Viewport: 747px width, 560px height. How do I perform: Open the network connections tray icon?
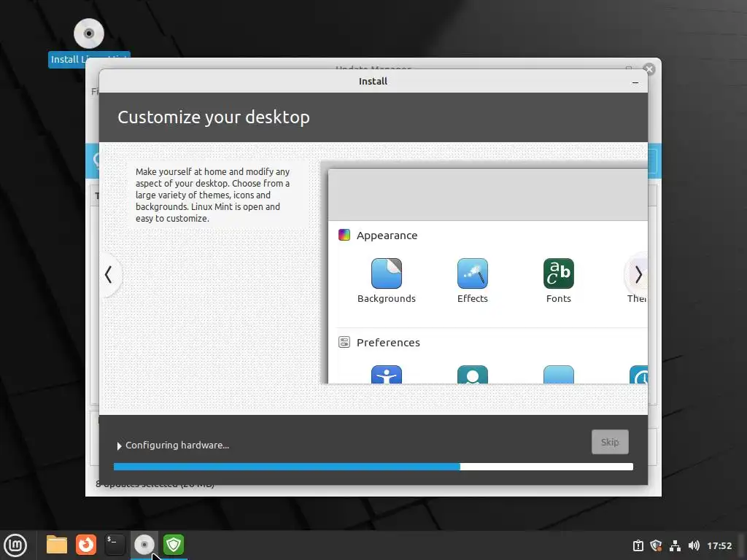pyautogui.click(x=675, y=545)
